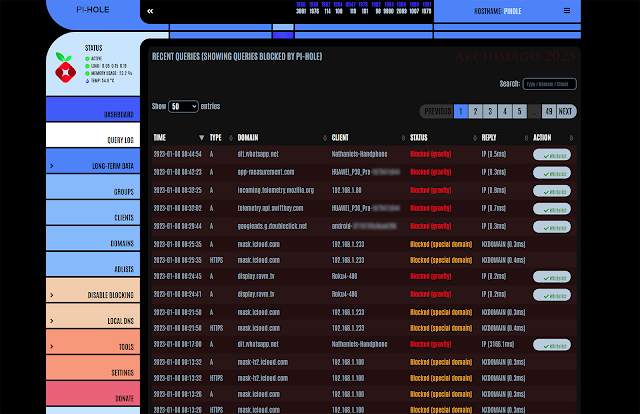Viewport: 640px width, 414px height.
Task: Click client Nathaniels-Handphone in first row
Action: (360, 154)
